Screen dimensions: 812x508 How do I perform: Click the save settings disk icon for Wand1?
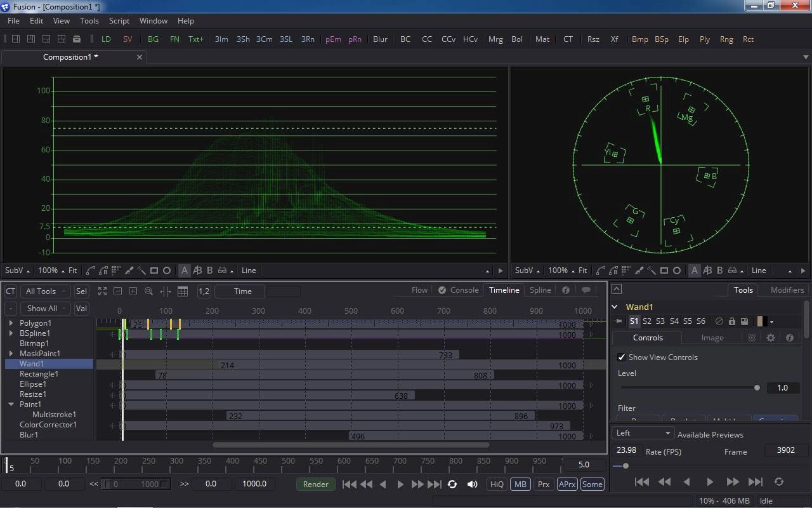point(744,321)
